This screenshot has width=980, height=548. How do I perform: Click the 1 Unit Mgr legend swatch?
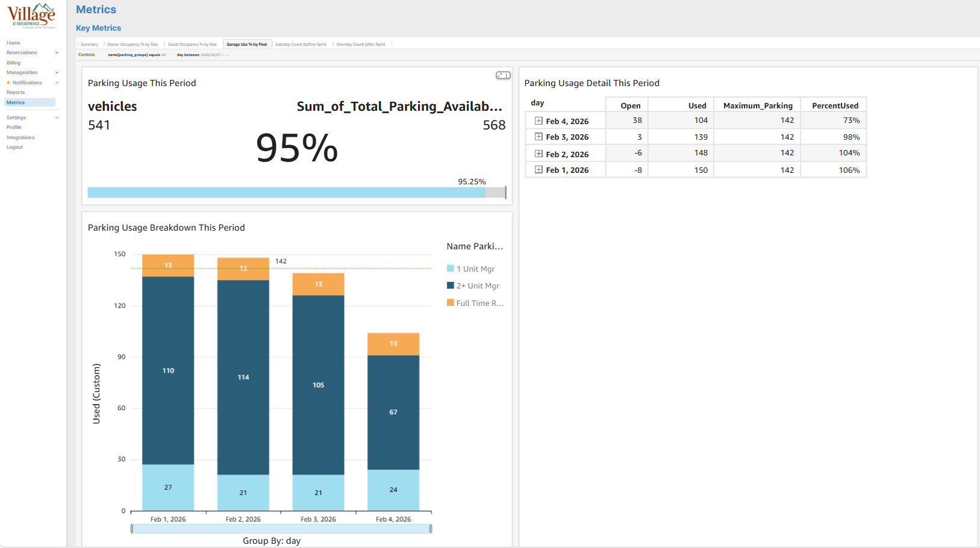coord(451,269)
